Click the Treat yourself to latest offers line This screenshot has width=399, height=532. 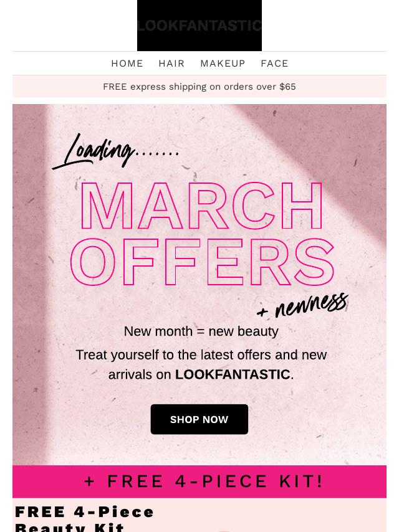point(201,355)
